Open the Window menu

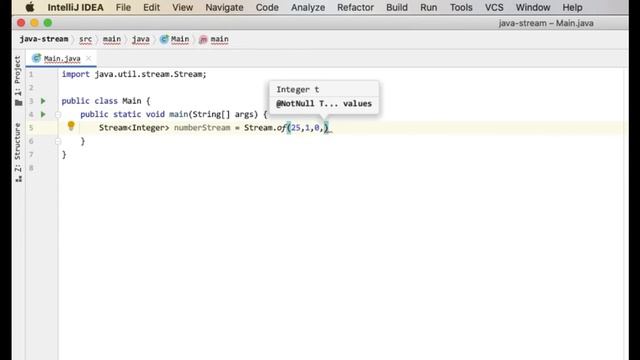tap(533, 7)
